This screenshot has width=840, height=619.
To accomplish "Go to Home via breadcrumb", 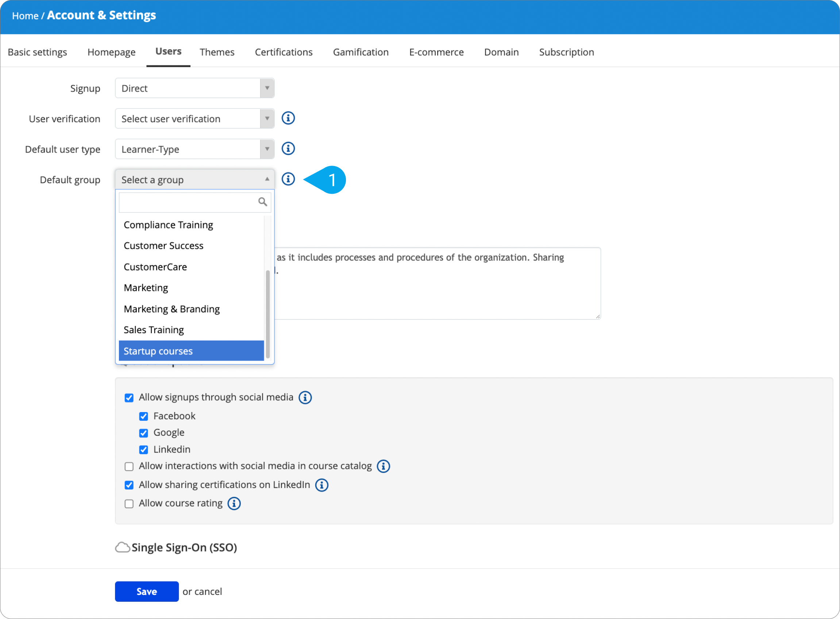I will coord(25,16).
